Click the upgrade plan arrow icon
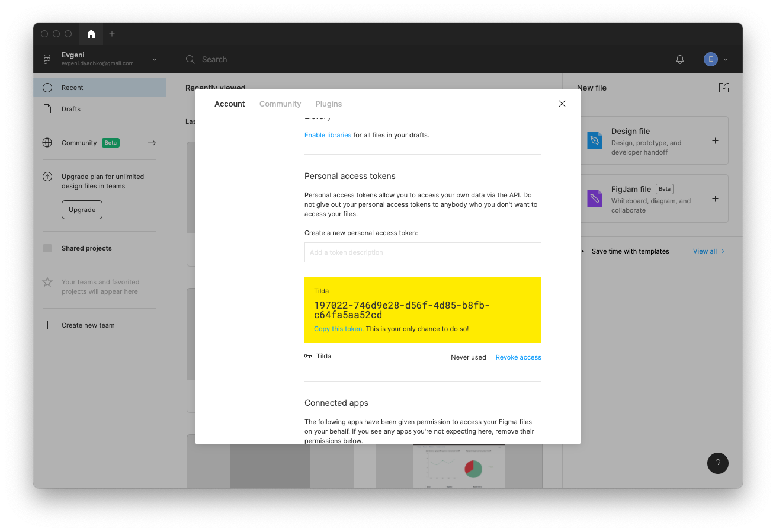This screenshot has width=776, height=532. [x=47, y=177]
